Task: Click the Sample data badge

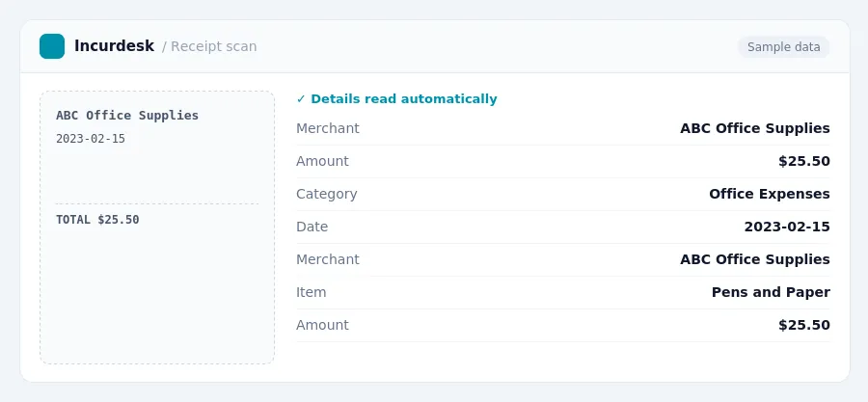Action: [783, 47]
